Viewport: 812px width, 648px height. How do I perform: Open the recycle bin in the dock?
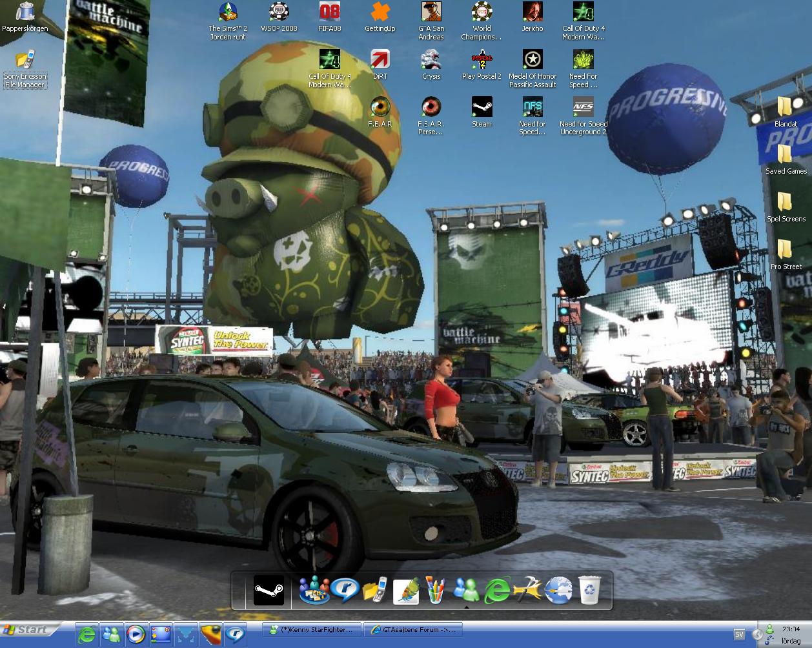(589, 590)
